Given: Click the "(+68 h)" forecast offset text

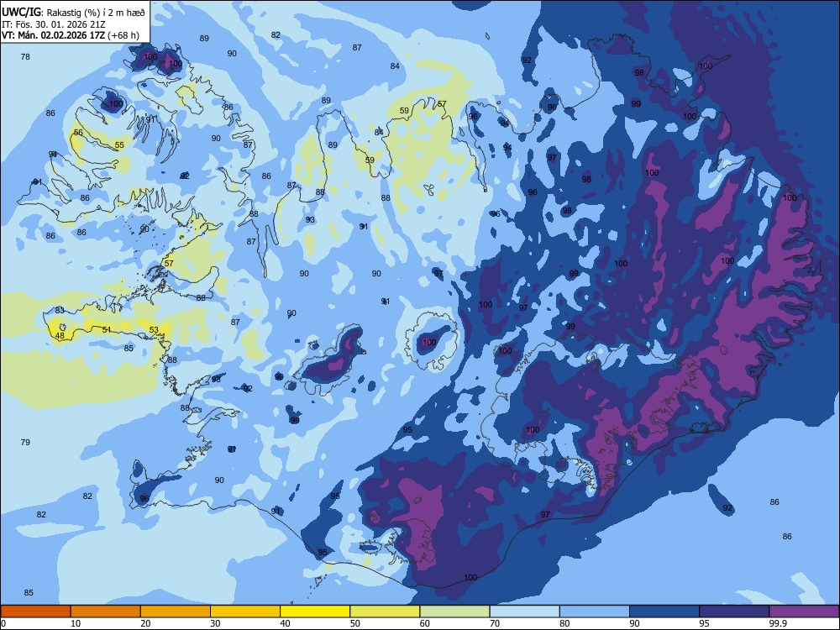Looking at the screenshot, I should [x=123, y=35].
